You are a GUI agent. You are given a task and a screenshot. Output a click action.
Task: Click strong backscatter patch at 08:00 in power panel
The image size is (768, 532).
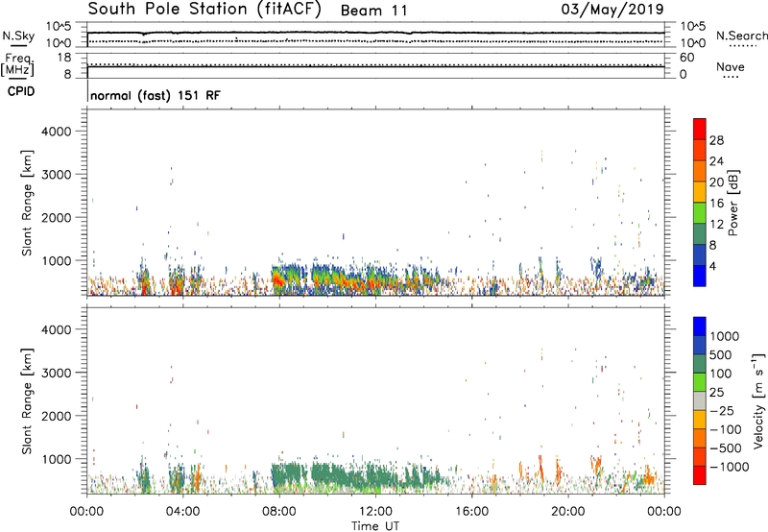(277, 280)
